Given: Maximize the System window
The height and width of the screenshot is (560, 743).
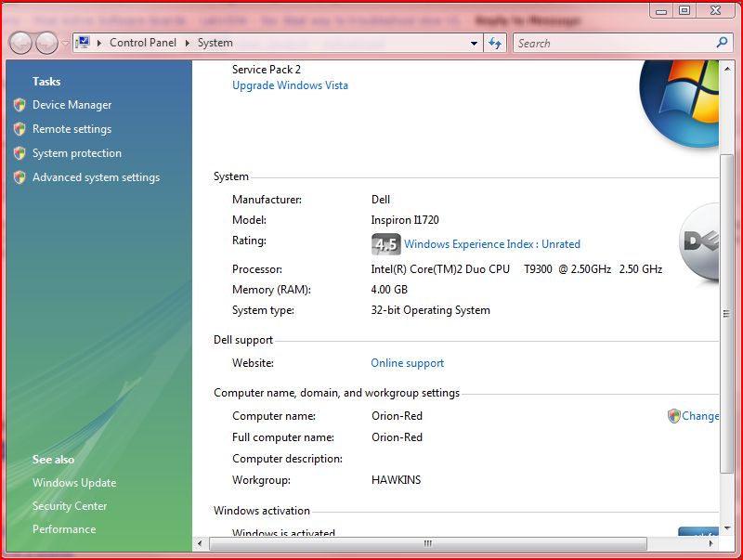Looking at the screenshot, I should pyautogui.click(x=684, y=10).
